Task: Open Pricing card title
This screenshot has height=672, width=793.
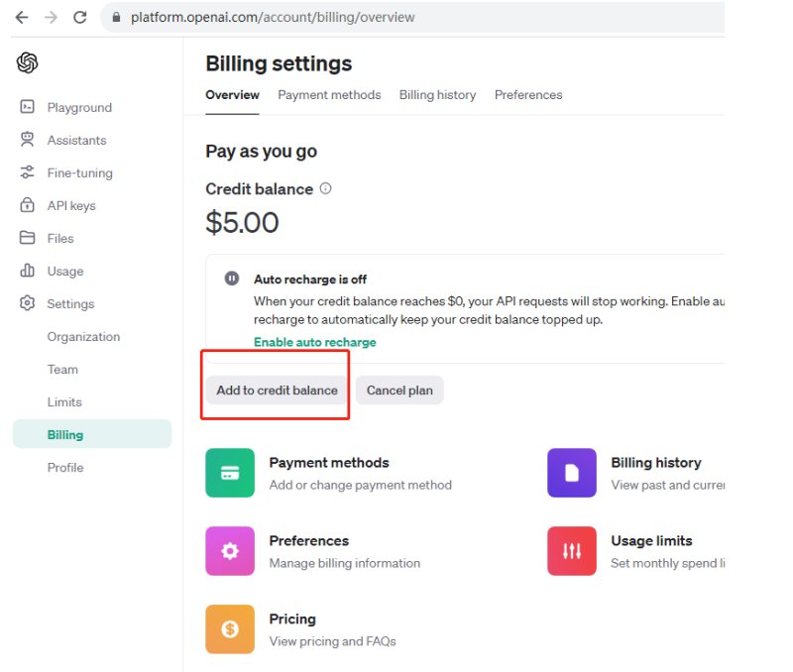Action: point(292,618)
